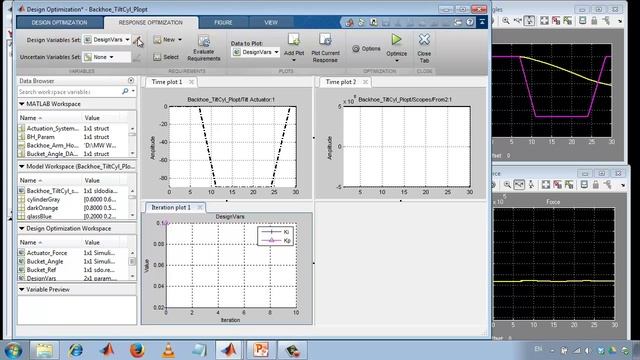Image resolution: width=640 pixels, height=360 pixels.
Task: Collapse the MATLAB Workspace section
Action: click(22, 104)
